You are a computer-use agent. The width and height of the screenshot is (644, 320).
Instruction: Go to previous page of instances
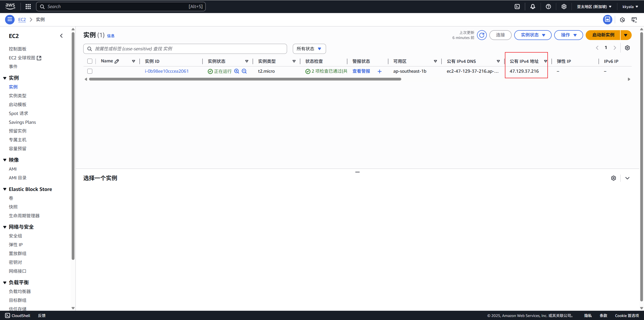pos(597,48)
